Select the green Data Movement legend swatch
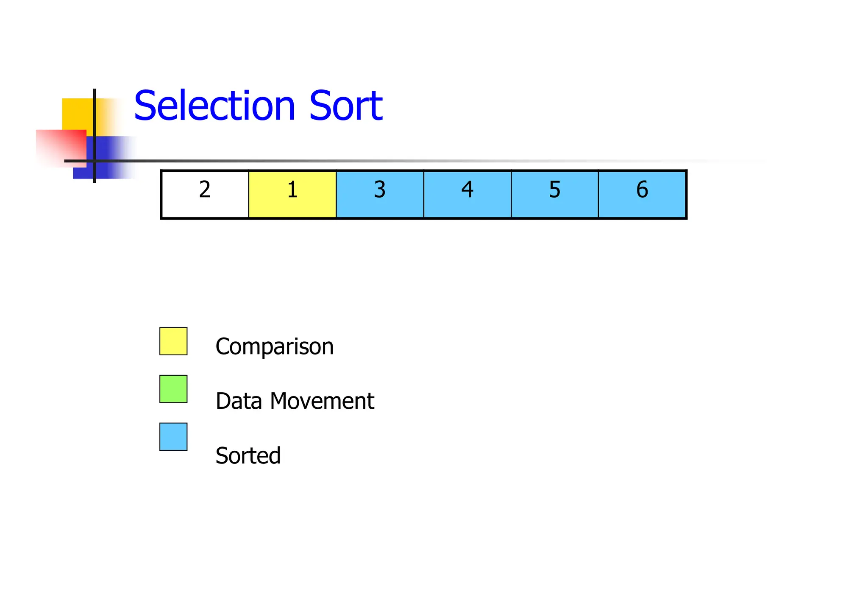Viewport: 868px width, 614px height. 173,389
